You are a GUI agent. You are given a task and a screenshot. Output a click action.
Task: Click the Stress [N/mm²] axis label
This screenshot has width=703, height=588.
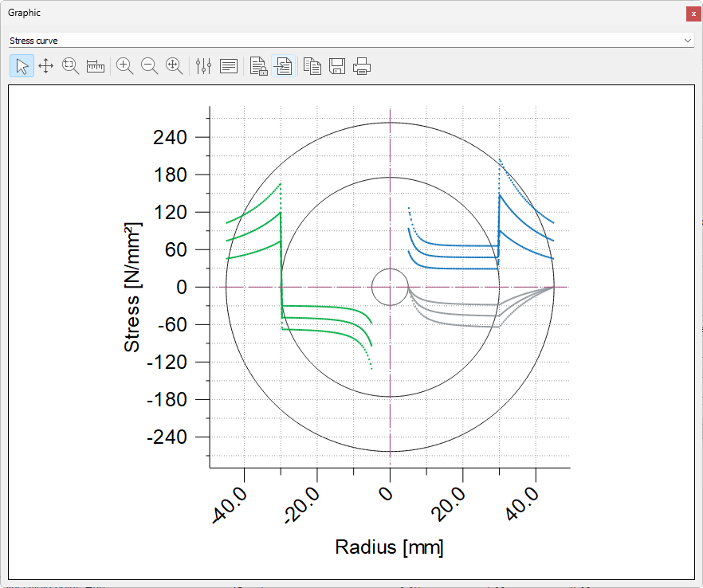pyautogui.click(x=134, y=287)
